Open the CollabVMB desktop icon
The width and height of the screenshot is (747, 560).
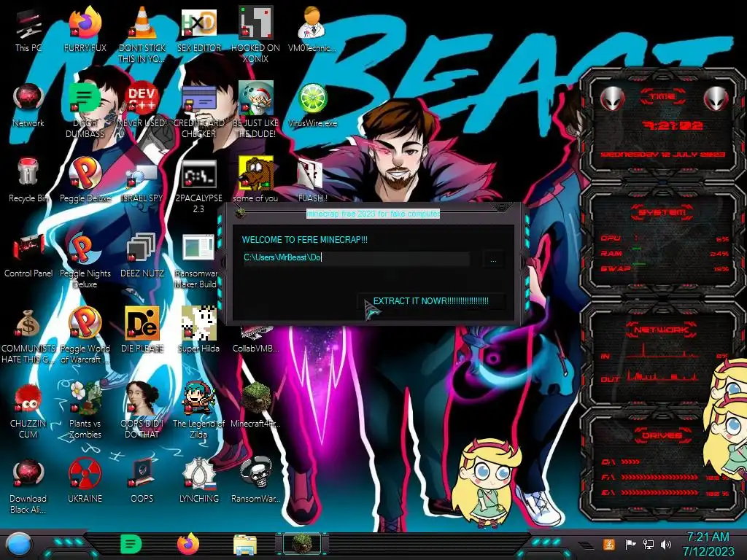[255, 340]
